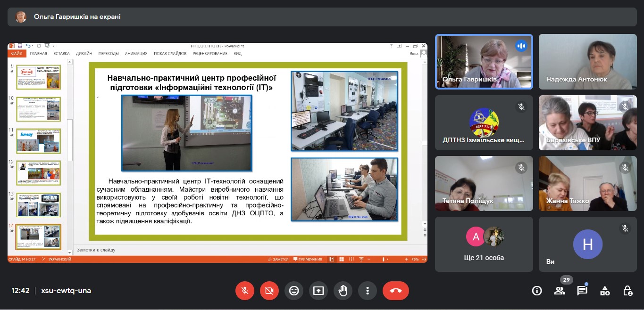
Task: Leave the call with red hang-up button
Action: point(395,291)
